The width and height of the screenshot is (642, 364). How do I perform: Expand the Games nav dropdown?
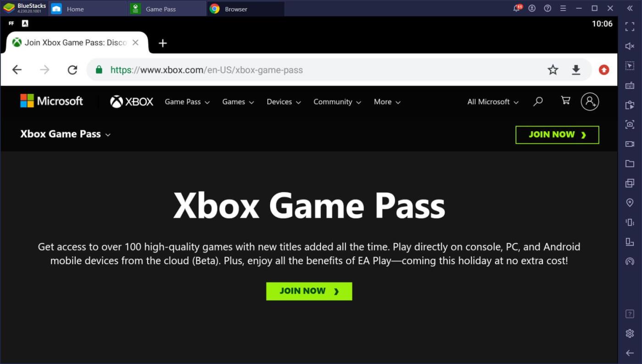238,102
